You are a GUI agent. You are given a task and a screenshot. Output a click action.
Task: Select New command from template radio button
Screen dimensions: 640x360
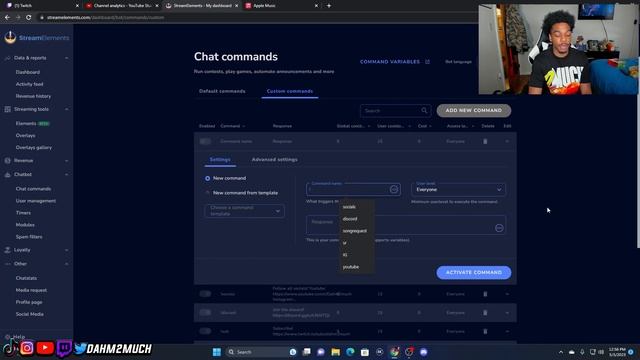(x=208, y=193)
